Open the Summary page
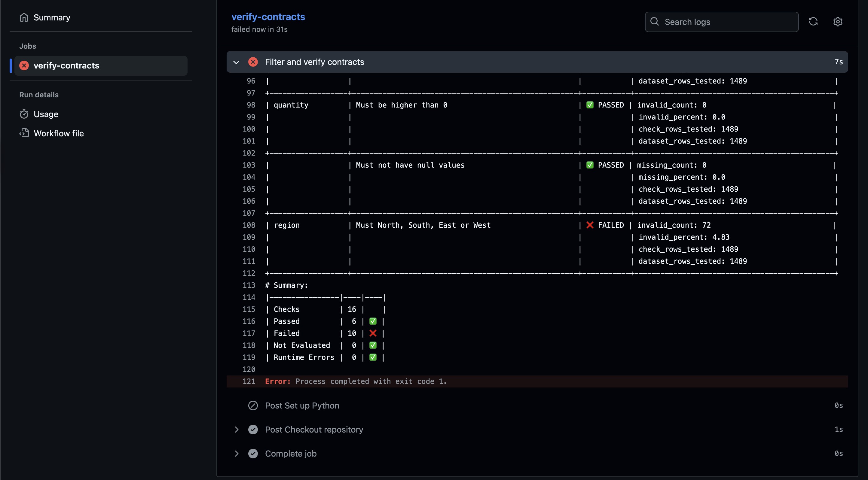Image resolution: width=868 pixels, height=480 pixels. (52, 17)
